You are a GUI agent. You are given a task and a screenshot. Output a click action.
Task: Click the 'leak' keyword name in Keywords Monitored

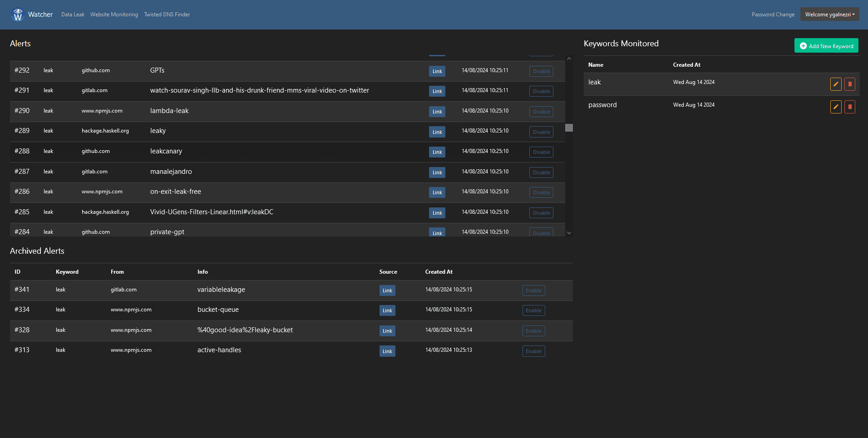click(594, 82)
